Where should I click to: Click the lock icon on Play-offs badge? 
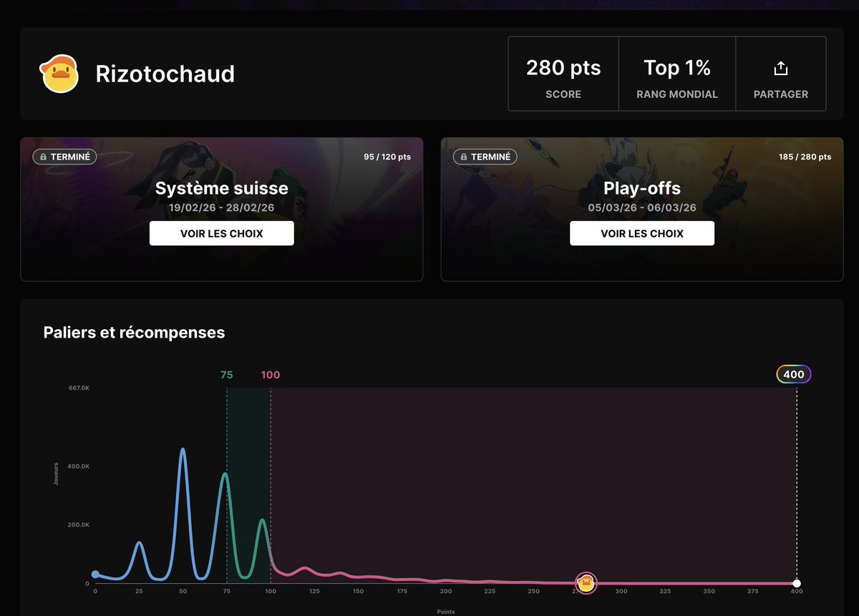click(464, 157)
